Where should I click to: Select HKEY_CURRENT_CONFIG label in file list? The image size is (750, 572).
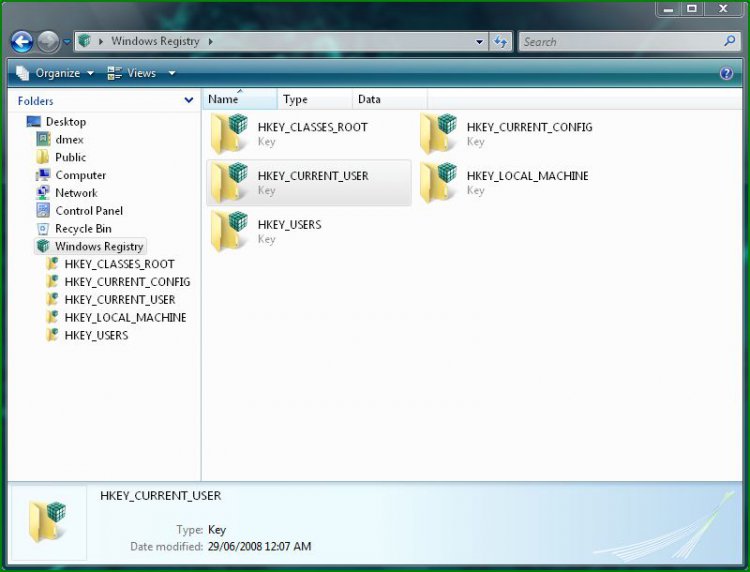coord(529,127)
